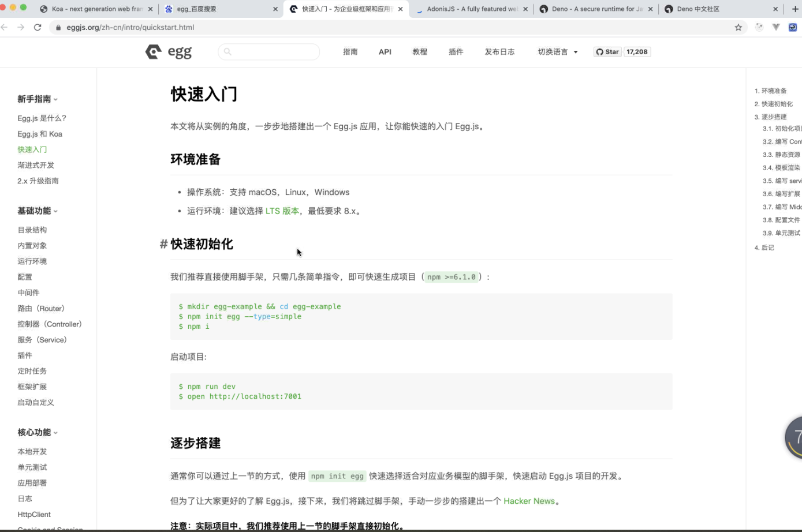Image resolution: width=802 pixels, height=532 pixels.
Task: Collapse the 核心功能 sidebar section
Action: pos(38,433)
